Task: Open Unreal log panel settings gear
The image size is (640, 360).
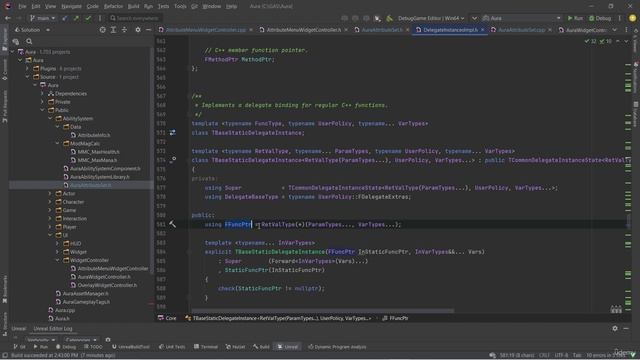Action: pyautogui.click(x=615, y=328)
